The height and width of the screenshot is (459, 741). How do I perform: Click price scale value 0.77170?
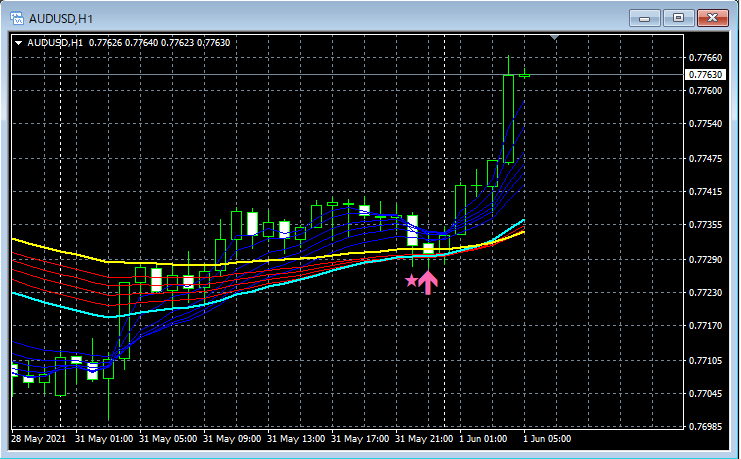(705, 326)
